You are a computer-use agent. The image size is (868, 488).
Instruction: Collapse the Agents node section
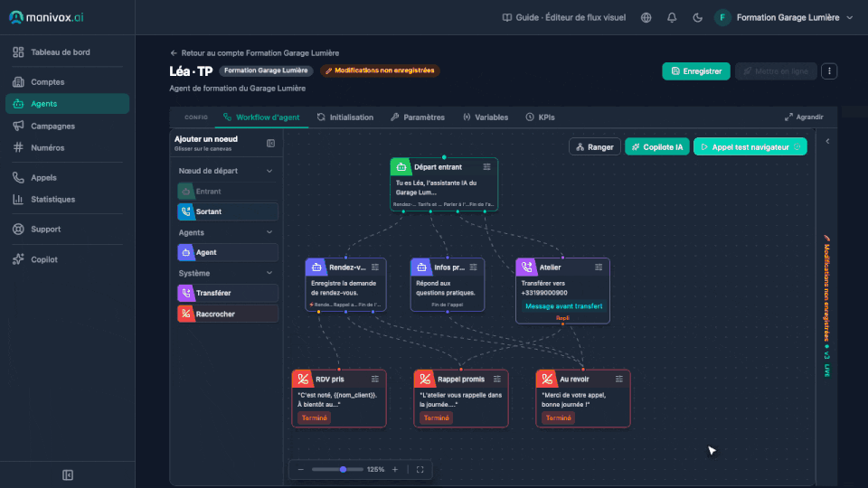(x=269, y=232)
